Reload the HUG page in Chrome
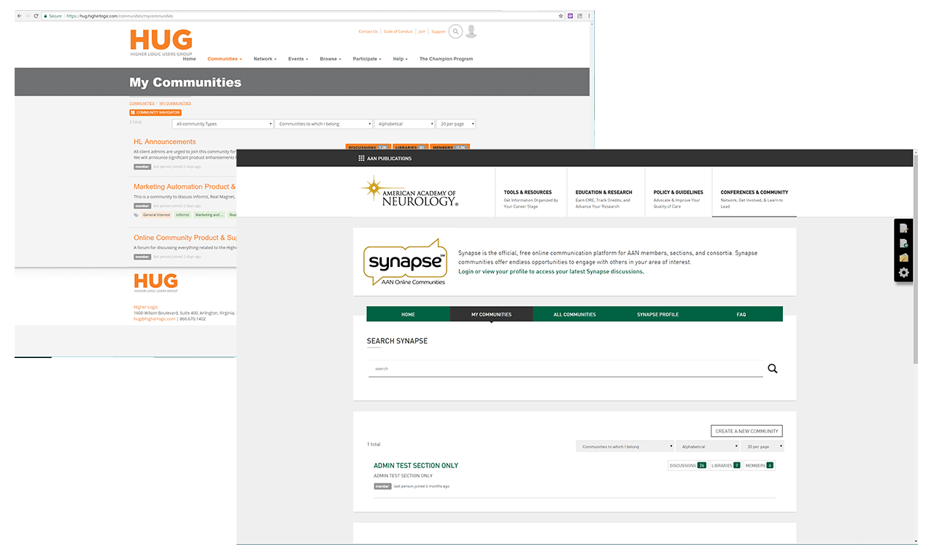The image size is (934, 560). click(36, 15)
